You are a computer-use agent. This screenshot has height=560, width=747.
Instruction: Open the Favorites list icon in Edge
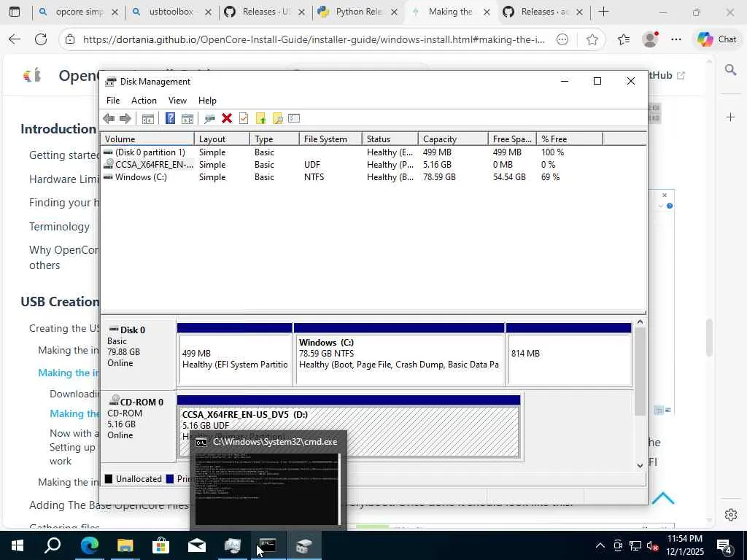coord(624,39)
